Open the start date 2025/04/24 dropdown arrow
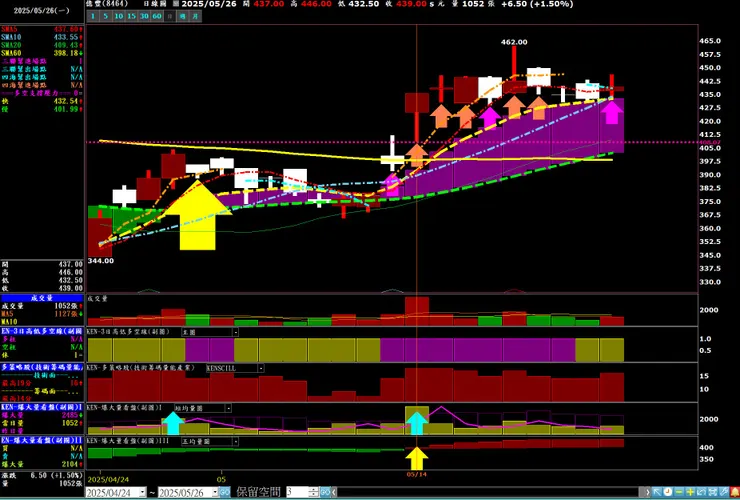 click(142, 492)
